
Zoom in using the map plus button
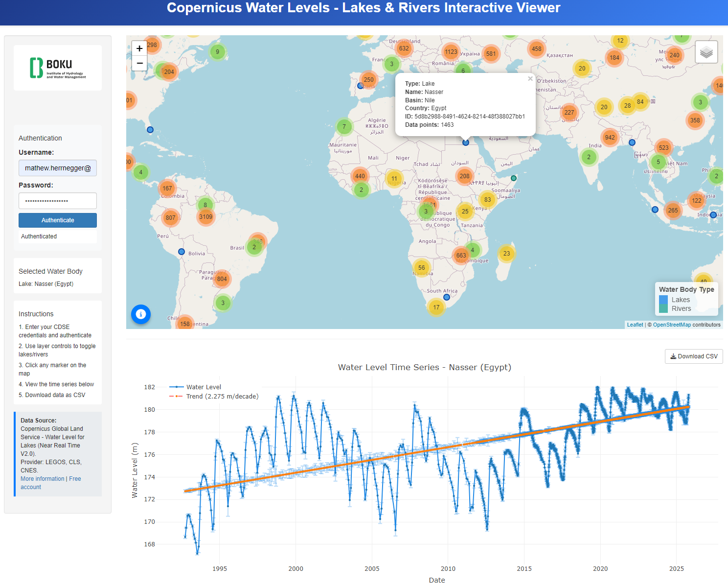tap(139, 48)
